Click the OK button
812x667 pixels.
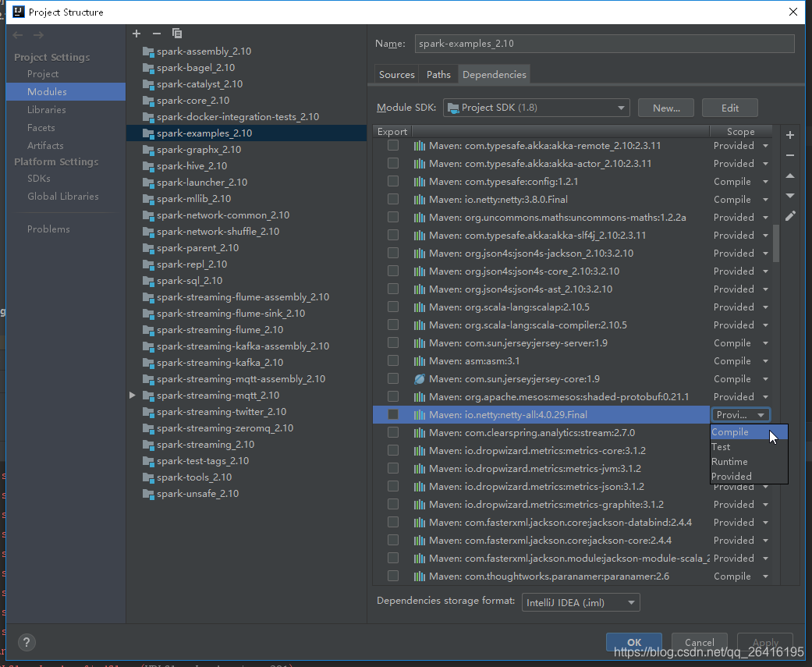click(634, 642)
